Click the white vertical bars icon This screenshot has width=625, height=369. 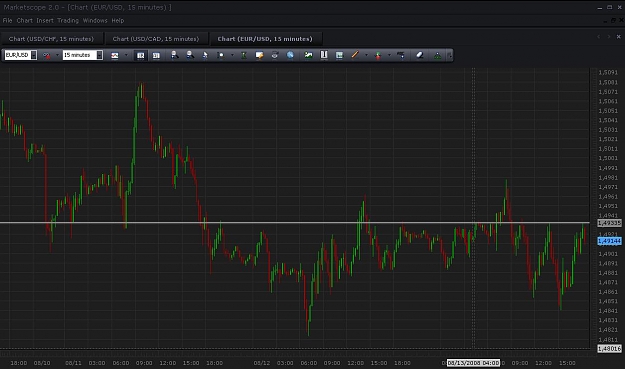[x=324, y=55]
